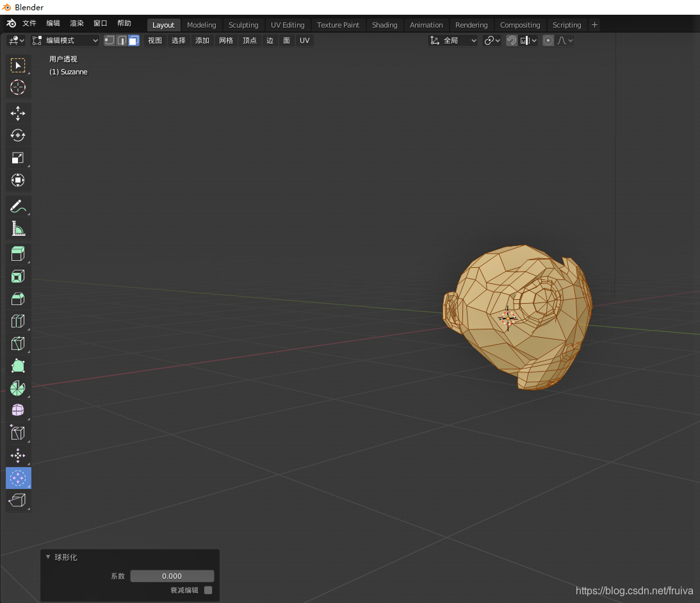Viewport: 700px width, 603px height.
Task: Select the Spin tool
Action: point(18,388)
